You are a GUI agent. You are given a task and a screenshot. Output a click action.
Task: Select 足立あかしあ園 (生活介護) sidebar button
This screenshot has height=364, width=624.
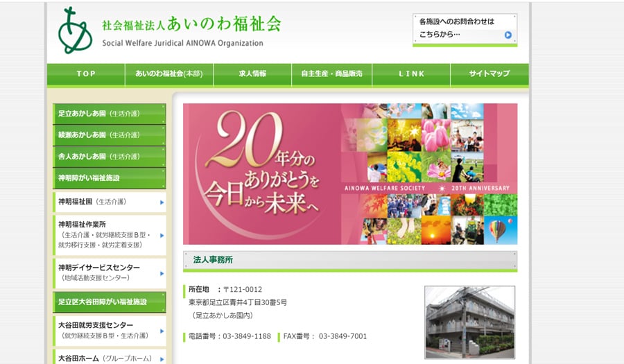[x=110, y=114]
